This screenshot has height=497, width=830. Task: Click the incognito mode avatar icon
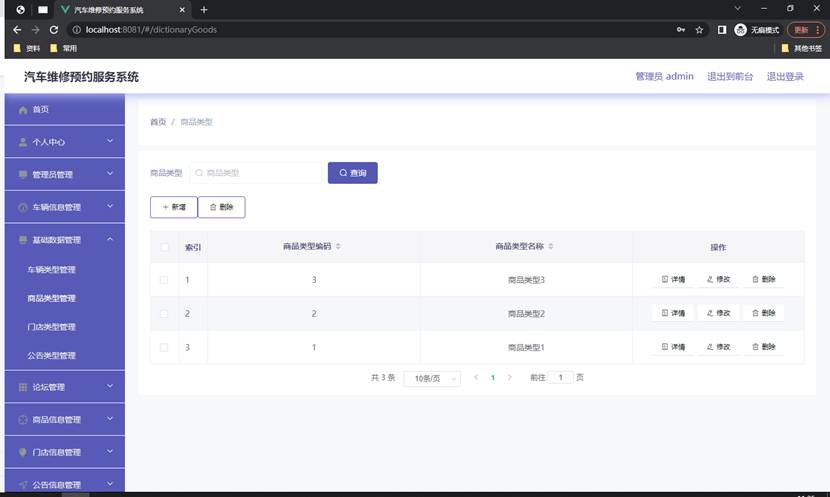(x=741, y=30)
